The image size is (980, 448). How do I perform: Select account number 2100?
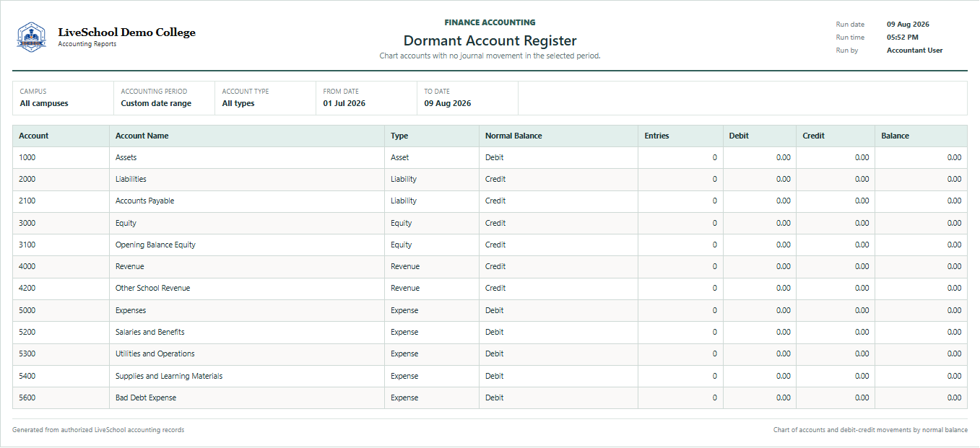point(27,201)
